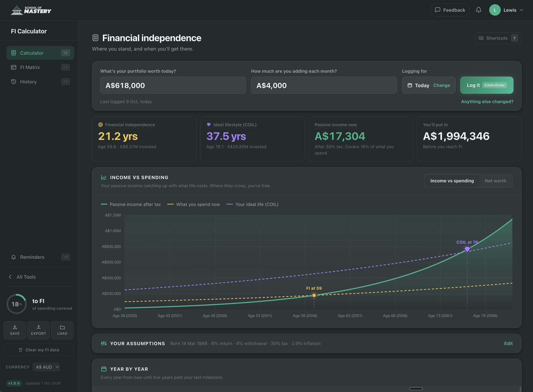
Task: Open Reminders in the sidebar
Action: tap(40, 257)
